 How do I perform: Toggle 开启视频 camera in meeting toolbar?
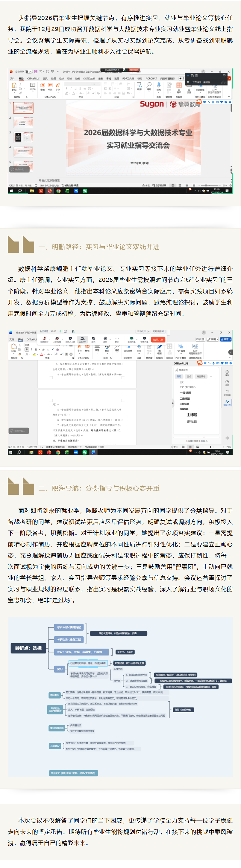57,339
